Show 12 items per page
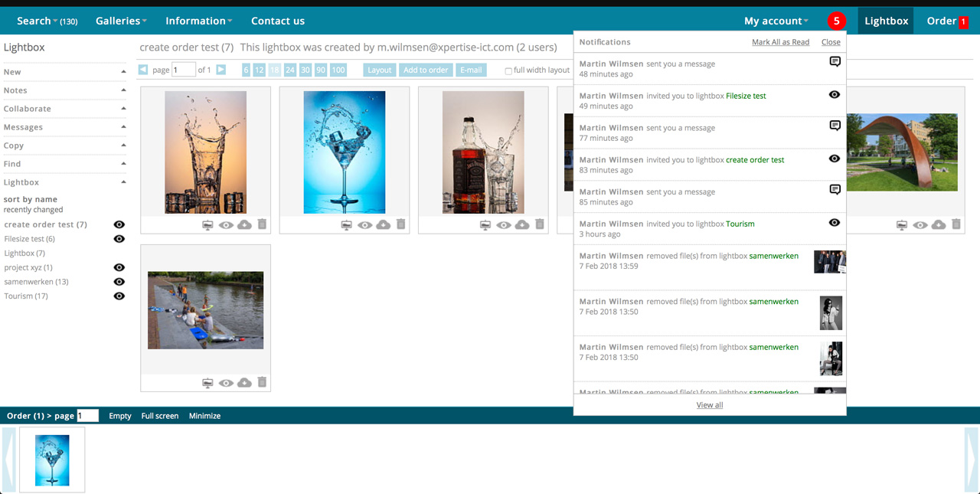Viewport: 980px width, 494px height. pyautogui.click(x=259, y=70)
